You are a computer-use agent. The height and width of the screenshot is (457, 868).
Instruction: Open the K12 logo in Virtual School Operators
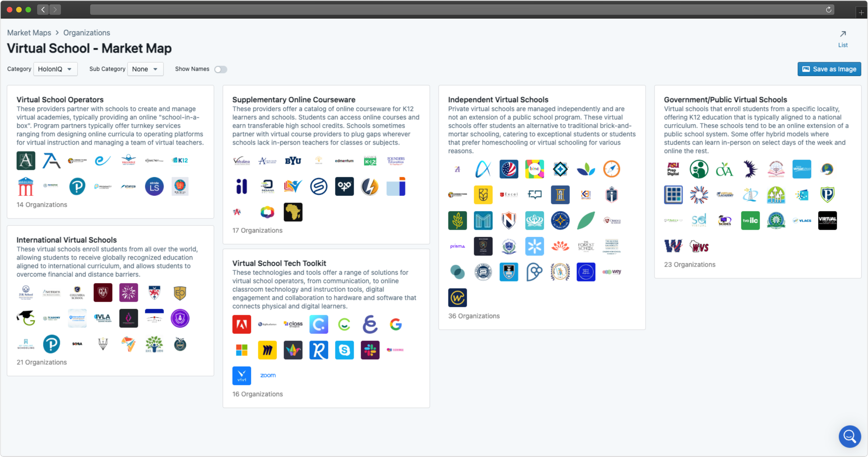coord(180,160)
